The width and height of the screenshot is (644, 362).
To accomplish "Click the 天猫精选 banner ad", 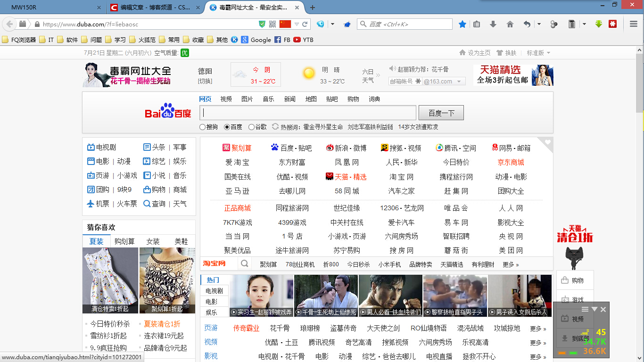I will click(513, 75).
